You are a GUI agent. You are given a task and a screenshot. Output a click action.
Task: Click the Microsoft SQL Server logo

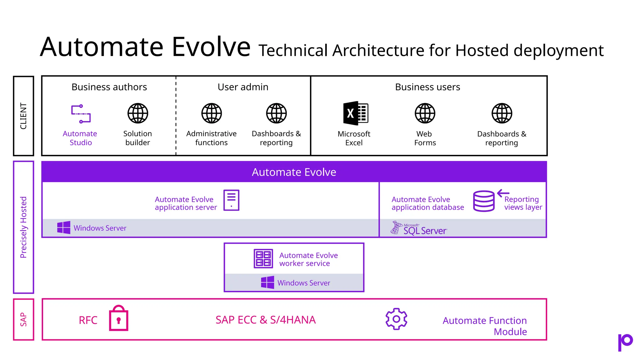click(419, 228)
